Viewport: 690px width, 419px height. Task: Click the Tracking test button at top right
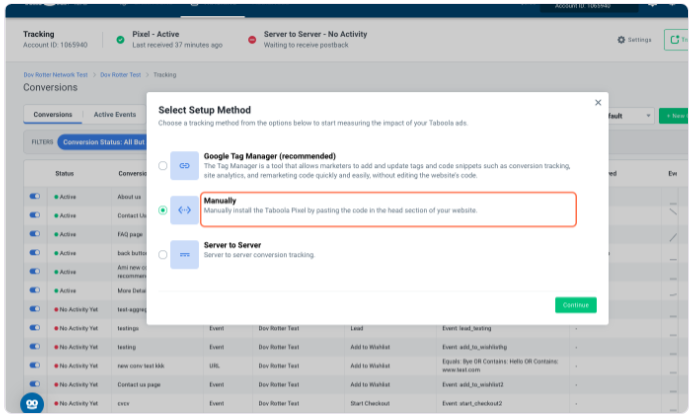click(x=676, y=40)
